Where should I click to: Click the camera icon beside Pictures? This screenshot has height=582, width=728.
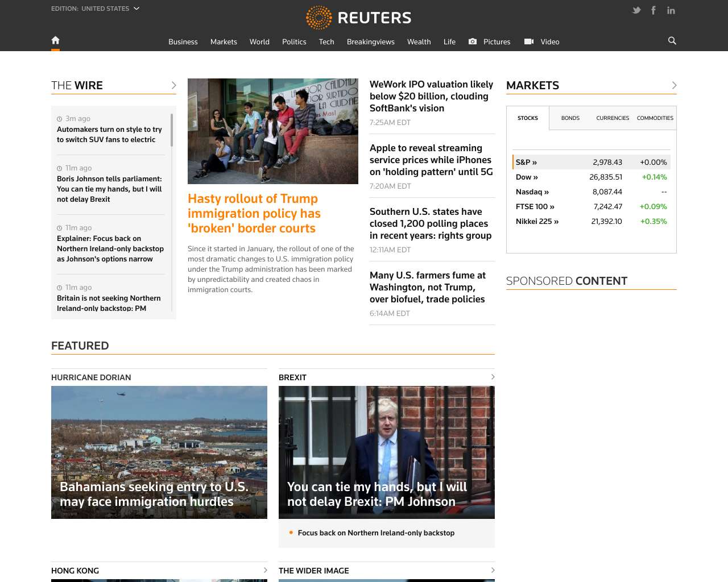coord(473,41)
